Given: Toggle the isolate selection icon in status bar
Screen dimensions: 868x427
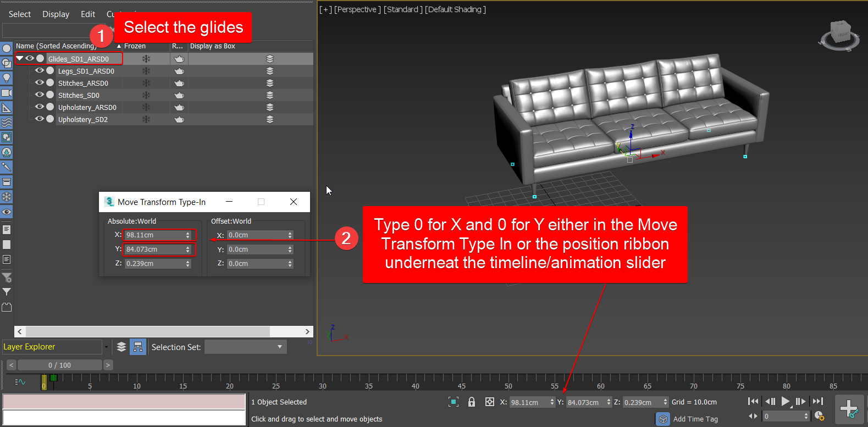Looking at the screenshot, I should 453,402.
